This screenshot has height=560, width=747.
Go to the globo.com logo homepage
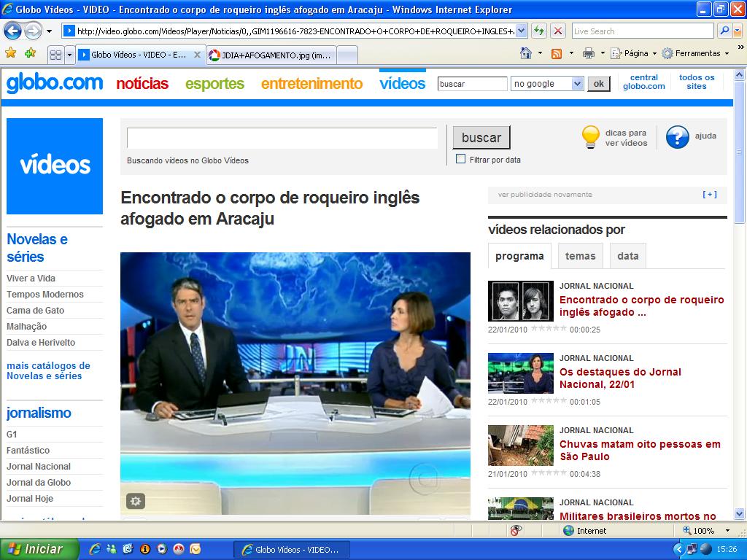pyautogui.click(x=55, y=83)
